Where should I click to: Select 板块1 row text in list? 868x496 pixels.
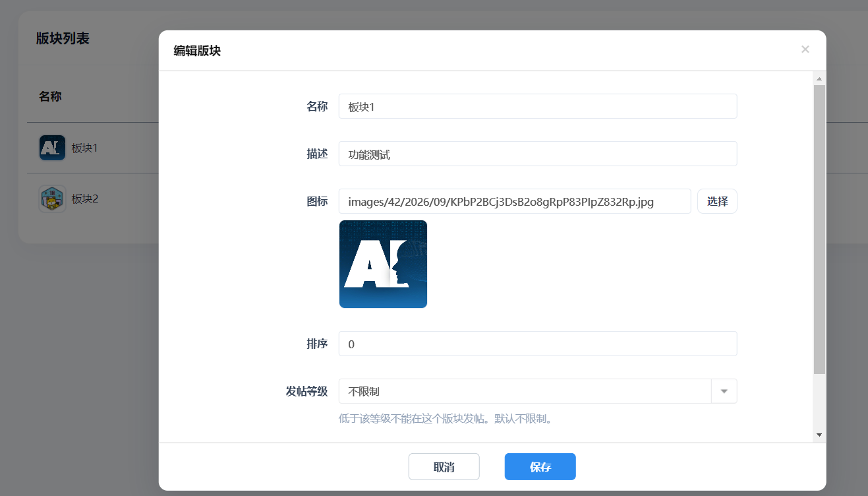(x=85, y=148)
